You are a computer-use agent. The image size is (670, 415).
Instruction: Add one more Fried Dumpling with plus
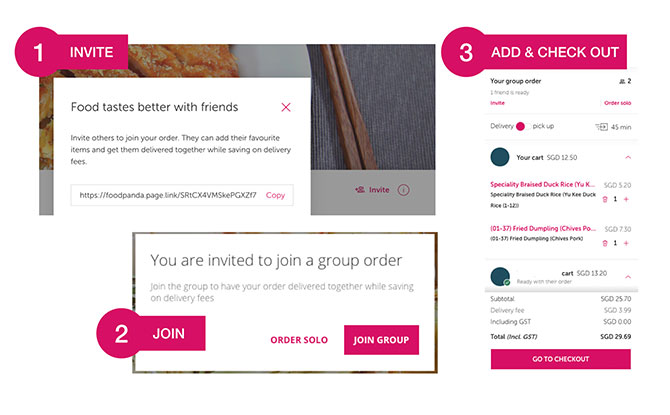(x=626, y=243)
